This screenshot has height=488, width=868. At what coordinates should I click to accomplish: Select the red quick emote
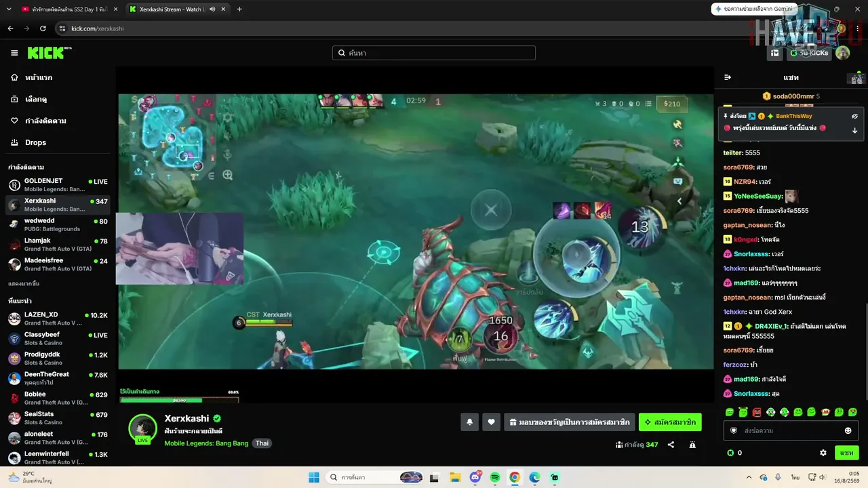[757, 412]
